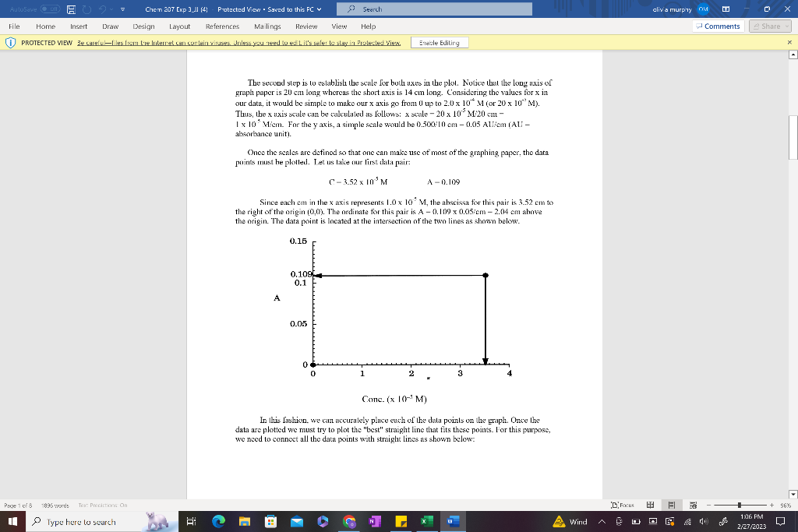Open the Comments button
The image size is (798, 532).
click(716, 26)
